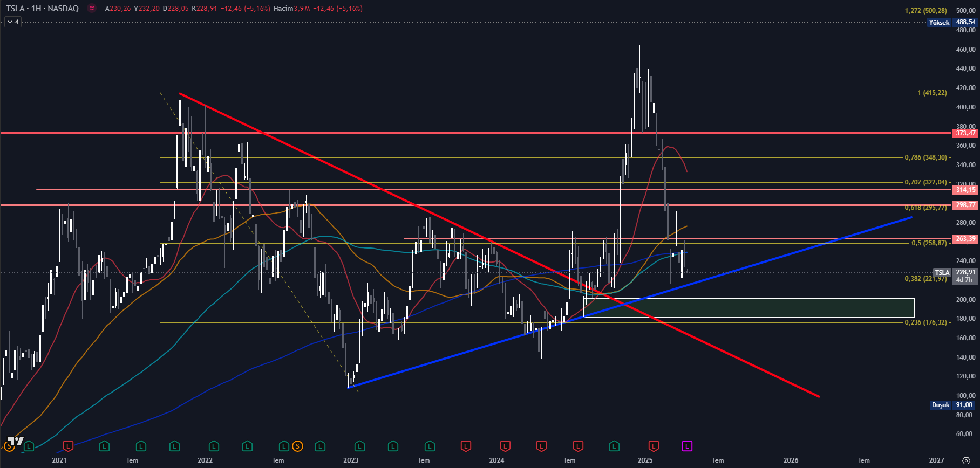The width and height of the screenshot is (980, 468).
Task: Click the 2027 label on time axis
Action: tap(937, 460)
